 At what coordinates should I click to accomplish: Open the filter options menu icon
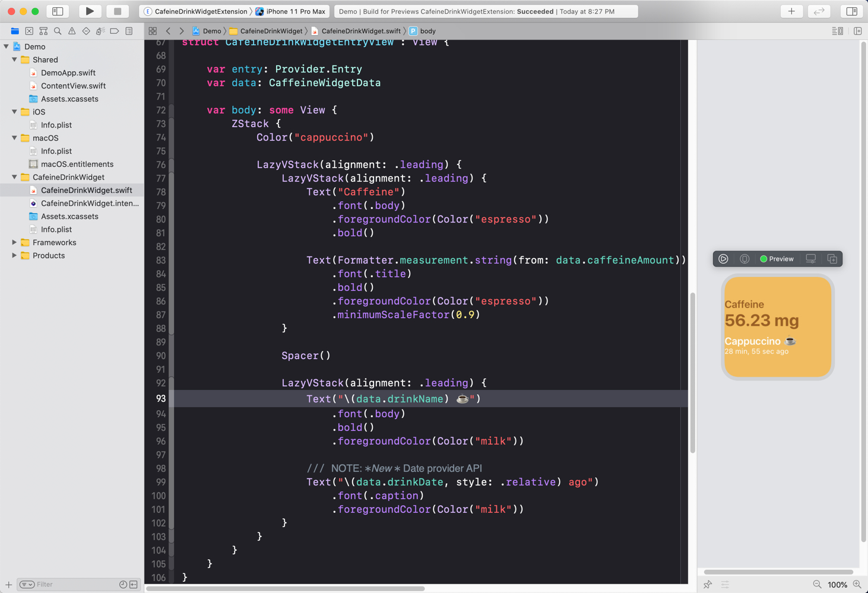tap(27, 585)
